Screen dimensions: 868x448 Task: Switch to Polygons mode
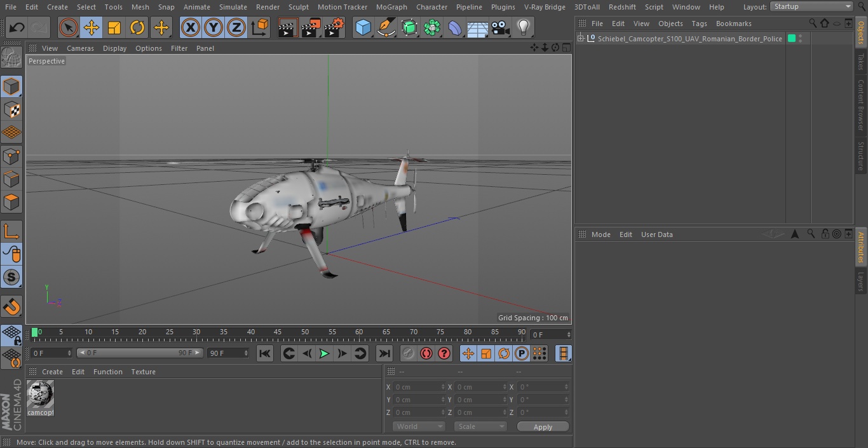[11, 202]
